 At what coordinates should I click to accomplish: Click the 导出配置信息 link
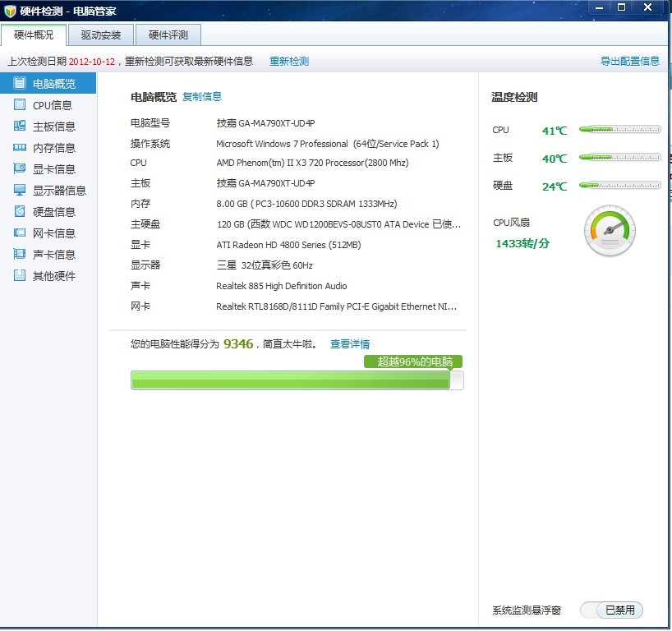pyautogui.click(x=629, y=62)
